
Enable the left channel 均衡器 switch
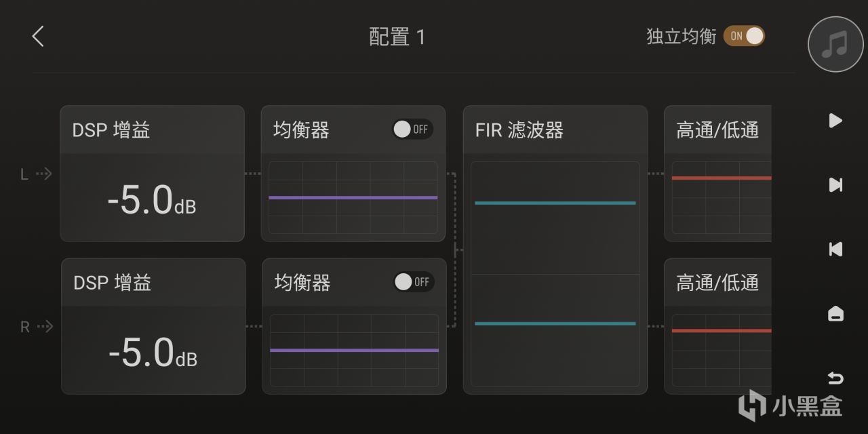412,129
